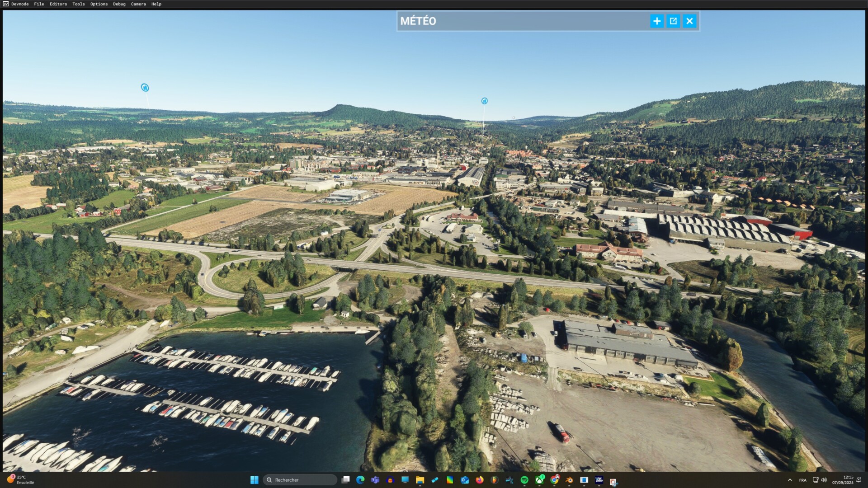
Task: Open the Editors menu
Action: tap(58, 4)
